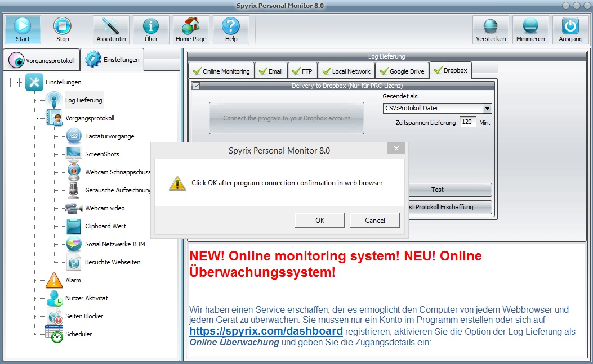Open the Gesendet als CSV dropdown
Screen dimensions: 593x364
tap(487, 109)
